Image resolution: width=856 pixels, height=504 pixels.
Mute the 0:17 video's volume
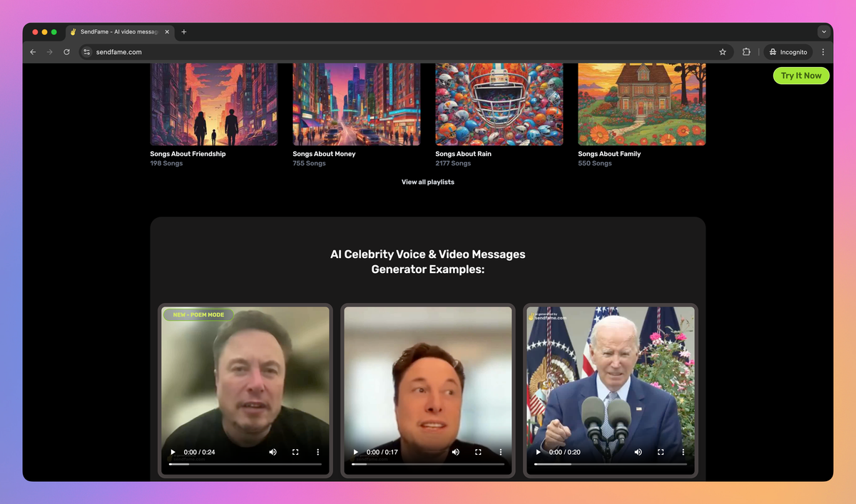(x=455, y=452)
